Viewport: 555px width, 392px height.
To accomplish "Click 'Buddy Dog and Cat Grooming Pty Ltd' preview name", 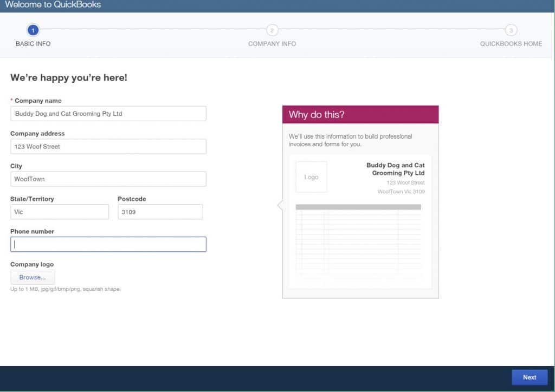I will (x=395, y=169).
